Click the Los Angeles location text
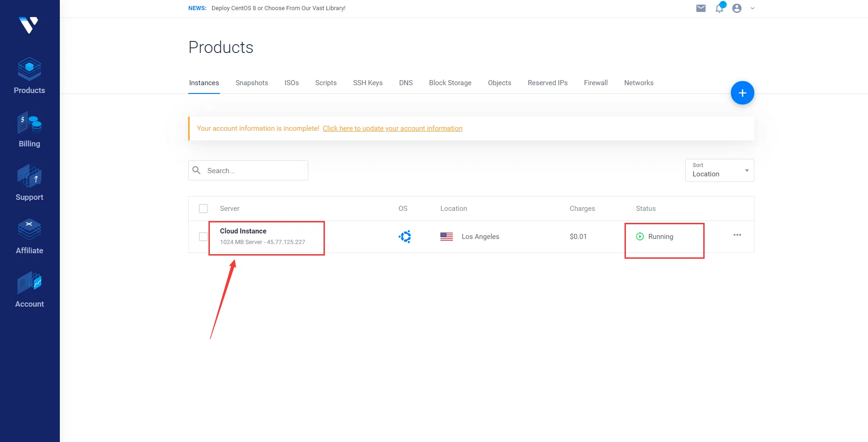Viewport: 868px width, 442px height. click(480, 237)
